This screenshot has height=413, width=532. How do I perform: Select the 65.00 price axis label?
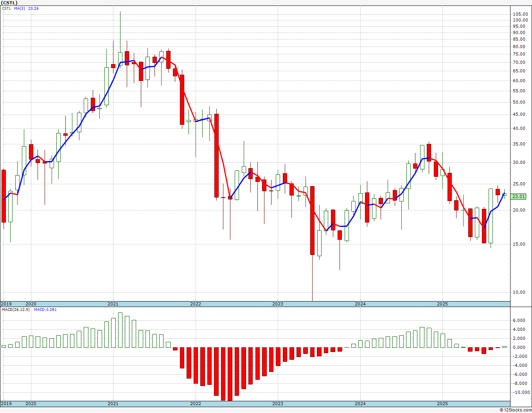[x=519, y=71]
